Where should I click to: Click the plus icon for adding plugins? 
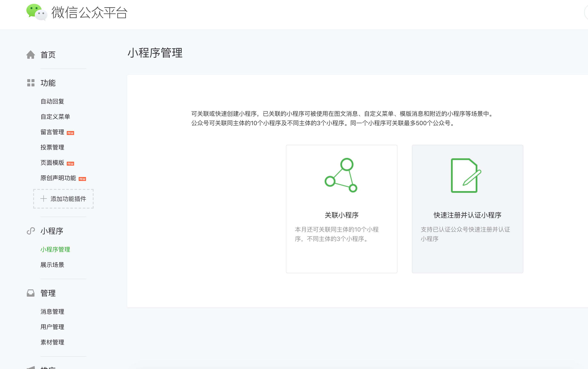pos(43,199)
